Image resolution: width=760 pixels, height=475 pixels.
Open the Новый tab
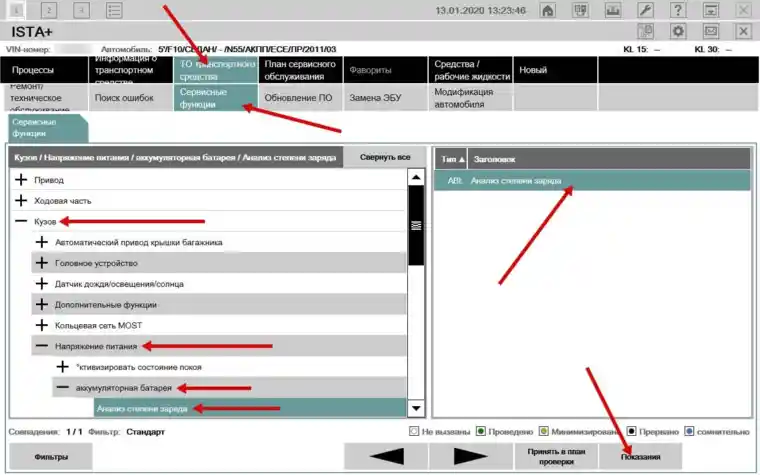tap(555, 70)
